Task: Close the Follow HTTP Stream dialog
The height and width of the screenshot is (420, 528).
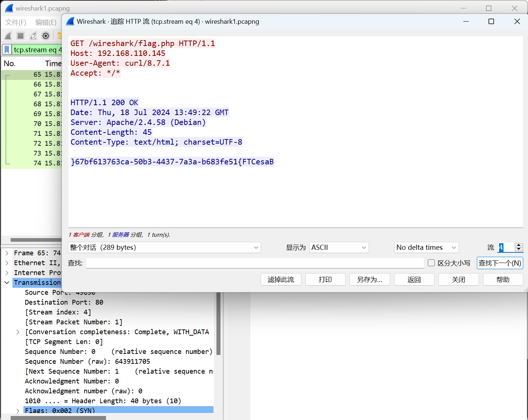Action: tap(517, 22)
